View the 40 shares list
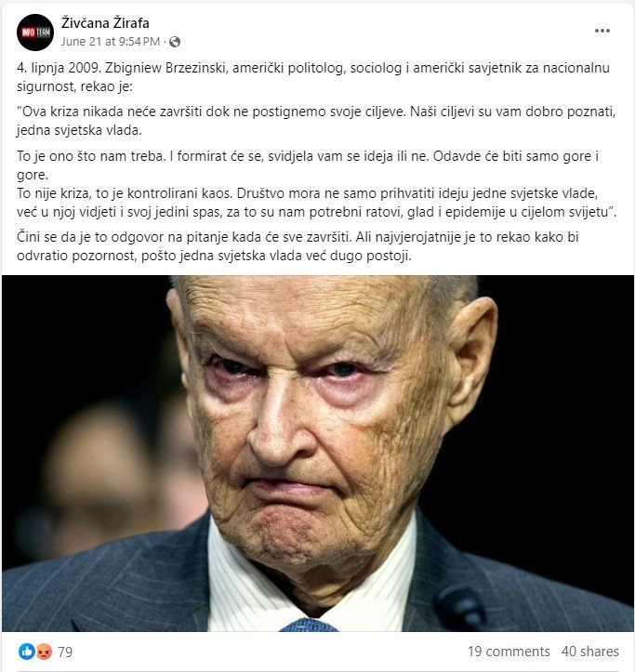 (x=590, y=652)
